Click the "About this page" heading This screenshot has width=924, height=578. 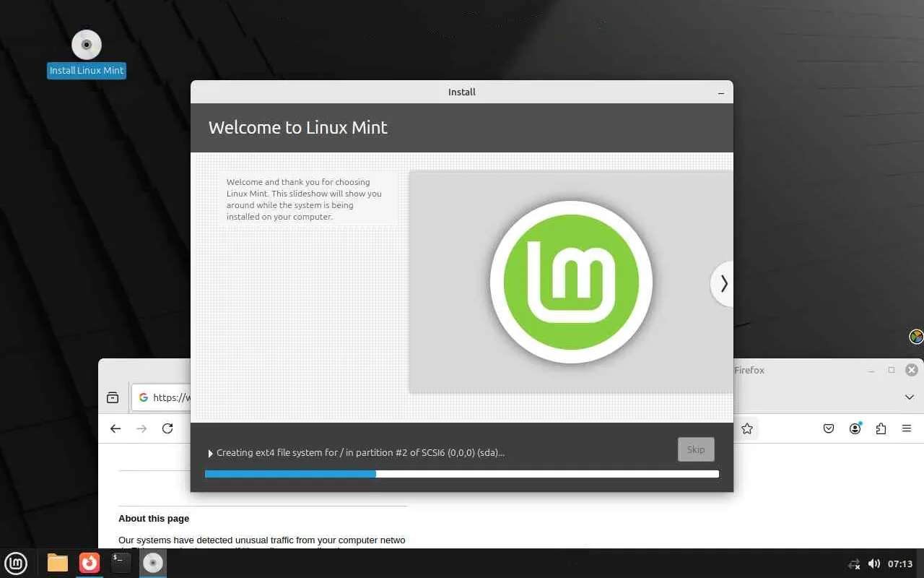click(x=154, y=518)
